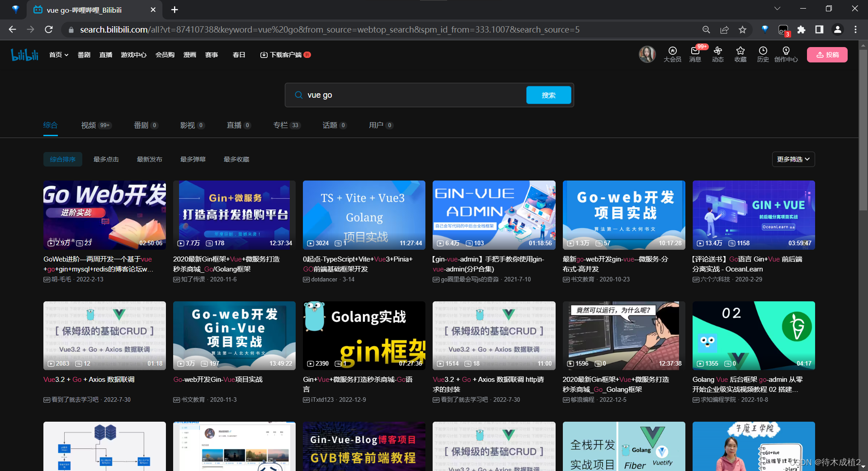Viewport: 868px width, 471px height.
Task: Switch to the 影视 results tab
Action: coord(193,125)
